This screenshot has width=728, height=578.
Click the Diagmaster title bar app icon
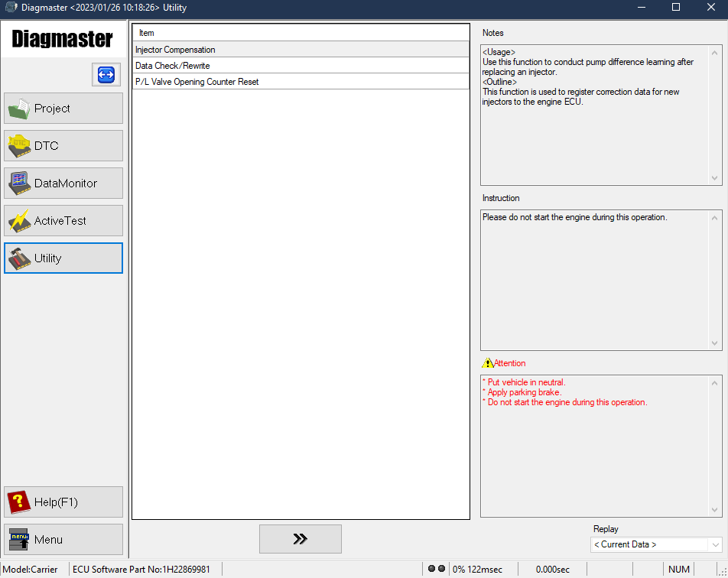(x=11, y=8)
